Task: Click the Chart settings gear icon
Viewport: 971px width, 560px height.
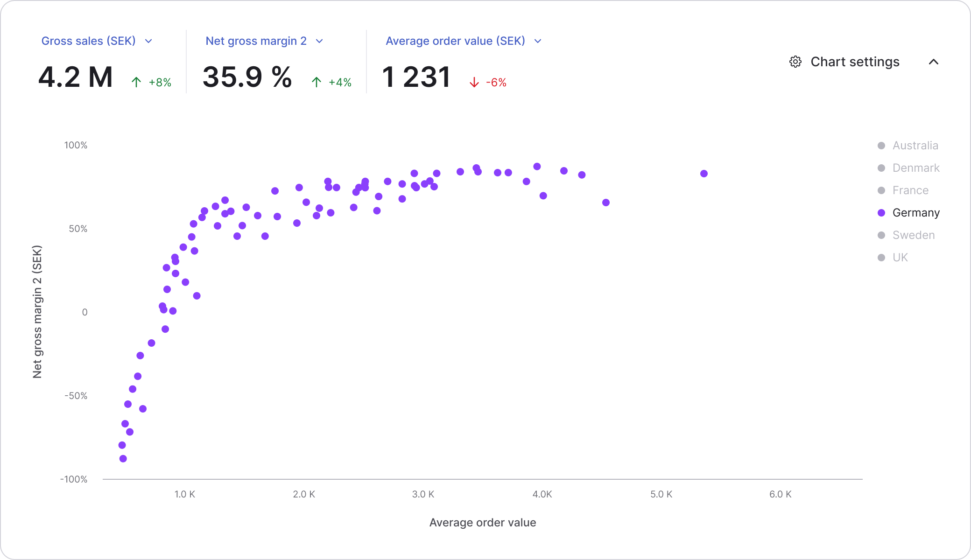Action: [x=795, y=62]
